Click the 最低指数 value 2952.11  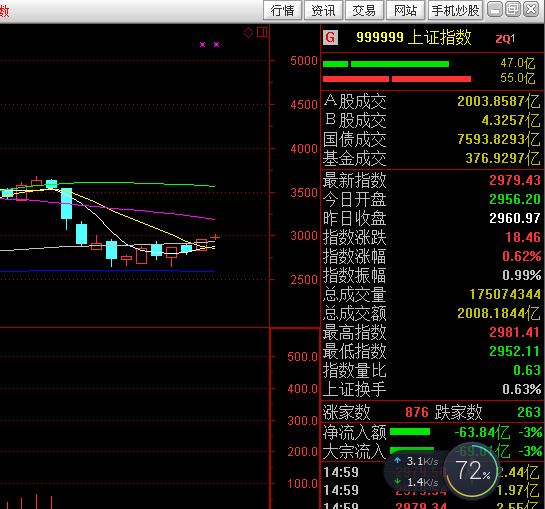pos(515,351)
